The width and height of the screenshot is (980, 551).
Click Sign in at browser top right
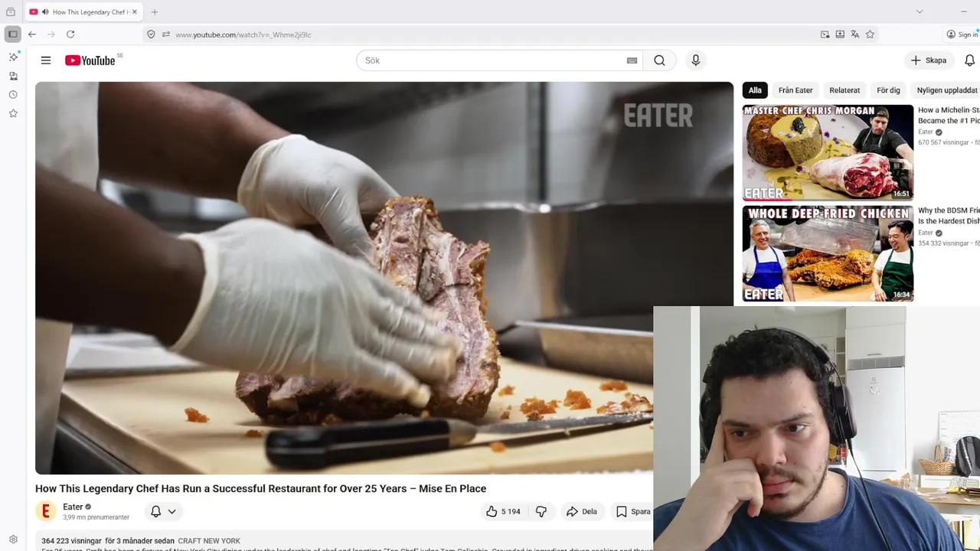[962, 34]
